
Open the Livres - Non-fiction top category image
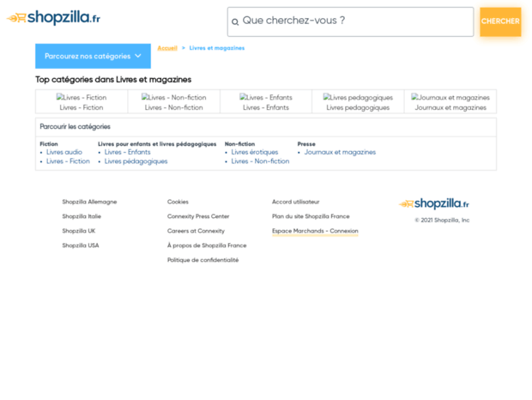(x=173, y=97)
